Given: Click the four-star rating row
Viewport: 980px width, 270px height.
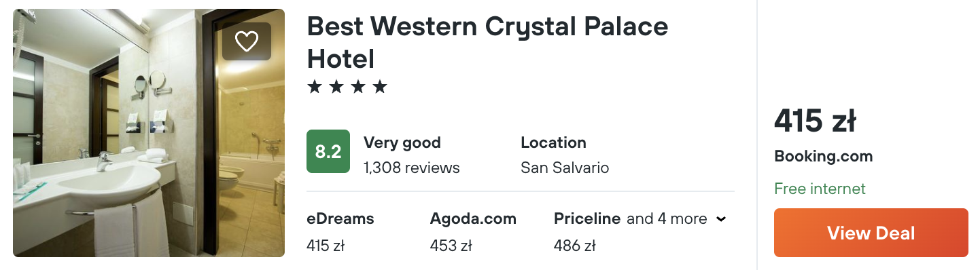Looking at the screenshot, I should (x=347, y=87).
